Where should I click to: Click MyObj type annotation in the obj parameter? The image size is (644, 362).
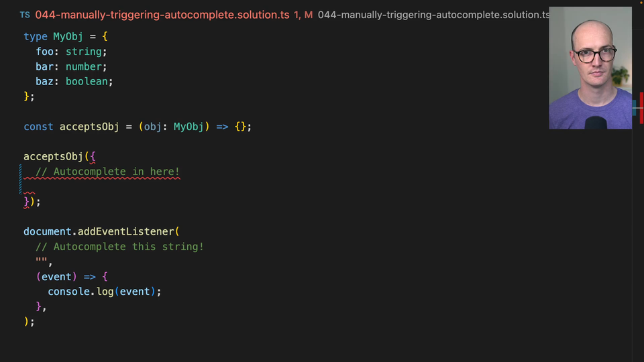pos(189,127)
